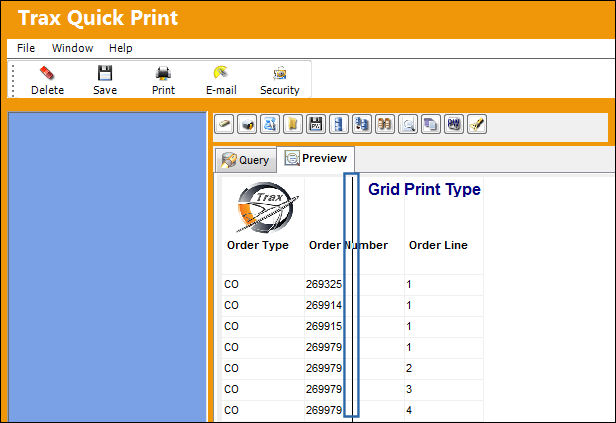Click Order Line 2 of order 269979
616x423 pixels.
(x=409, y=368)
